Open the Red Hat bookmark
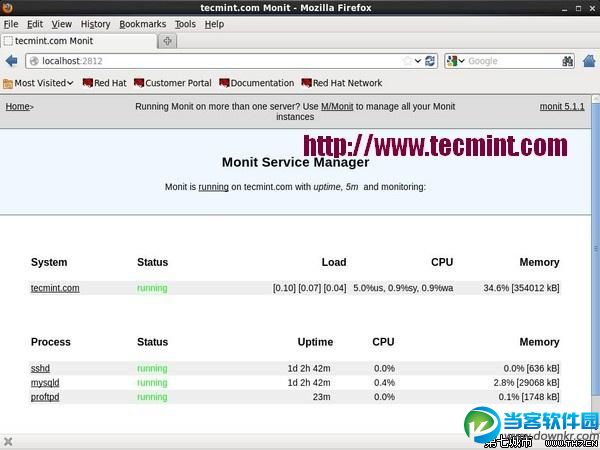The height and width of the screenshot is (450, 600). click(104, 83)
